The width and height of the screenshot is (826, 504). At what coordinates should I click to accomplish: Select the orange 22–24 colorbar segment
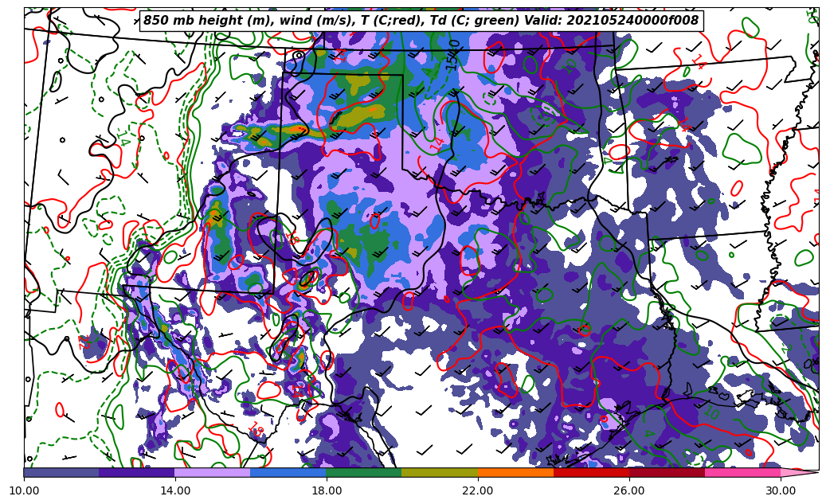click(515, 472)
